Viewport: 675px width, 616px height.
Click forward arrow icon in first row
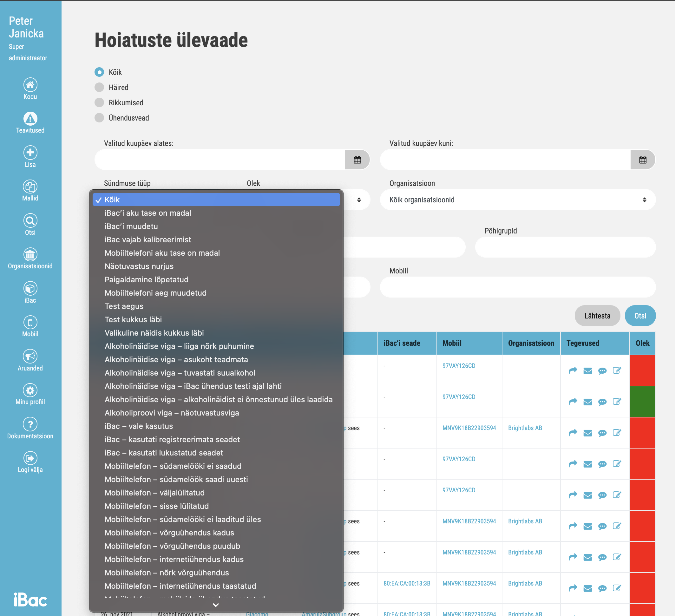tap(573, 370)
